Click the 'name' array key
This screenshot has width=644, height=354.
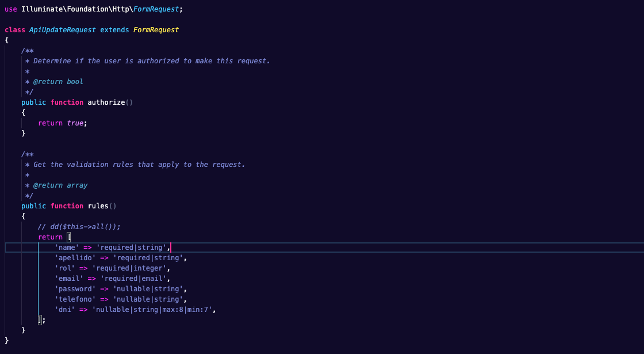point(67,248)
